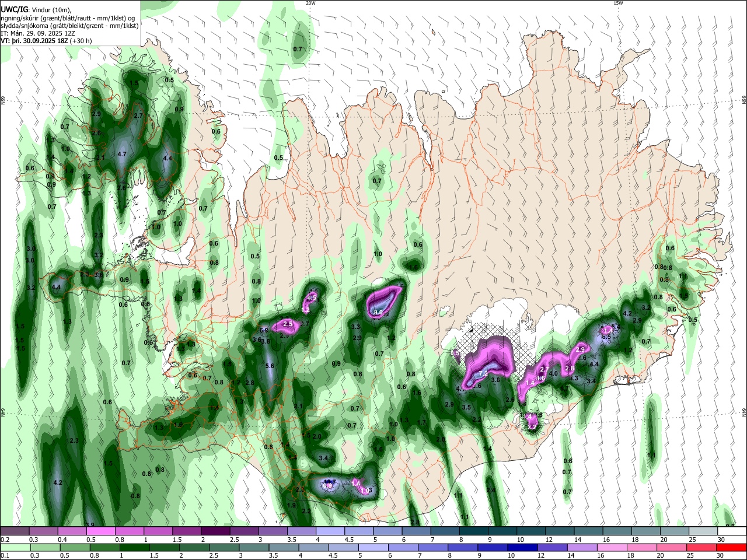Select the violet lower swatch at 12

pos(552,547)
